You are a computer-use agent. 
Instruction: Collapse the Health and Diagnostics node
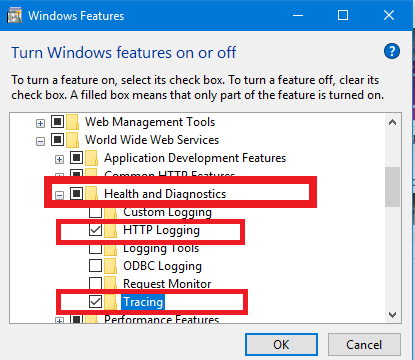pyautogui.click(x=59, y=195)
